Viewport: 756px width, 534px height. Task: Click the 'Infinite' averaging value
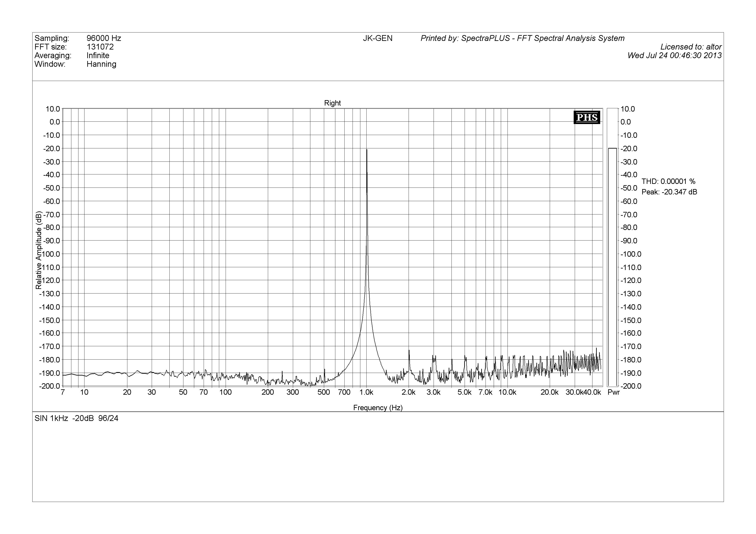(98, 55)
